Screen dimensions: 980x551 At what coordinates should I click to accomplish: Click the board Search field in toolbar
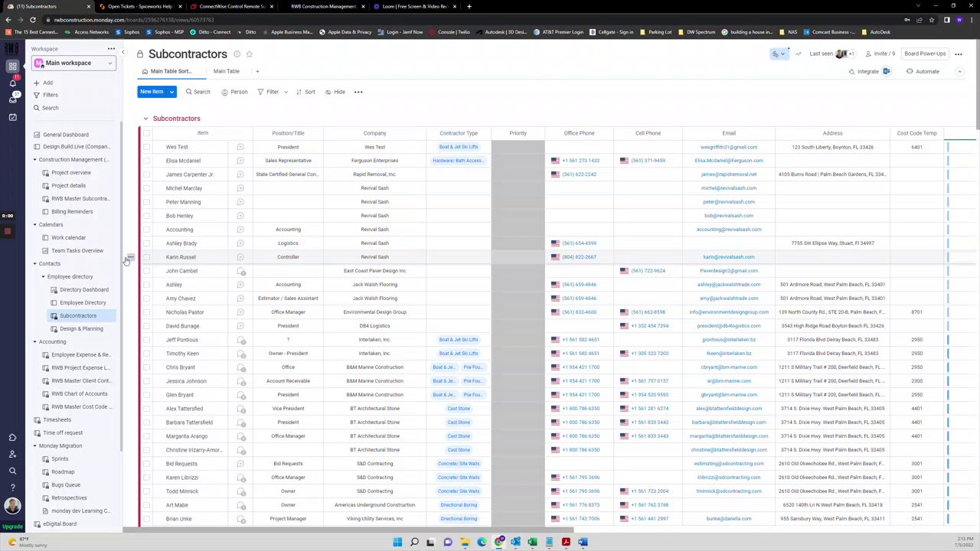pyautogui.click(x=198, y=92)
